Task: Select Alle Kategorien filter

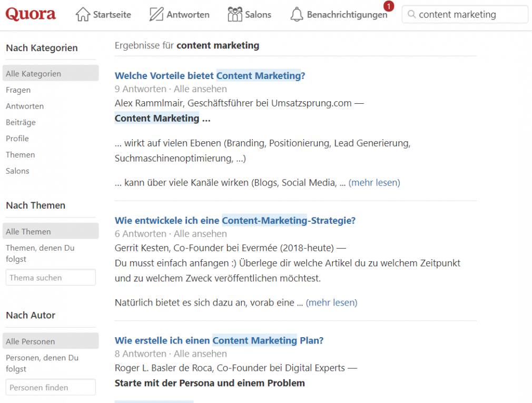Action: pyautogui.click(x=51, y=73)
